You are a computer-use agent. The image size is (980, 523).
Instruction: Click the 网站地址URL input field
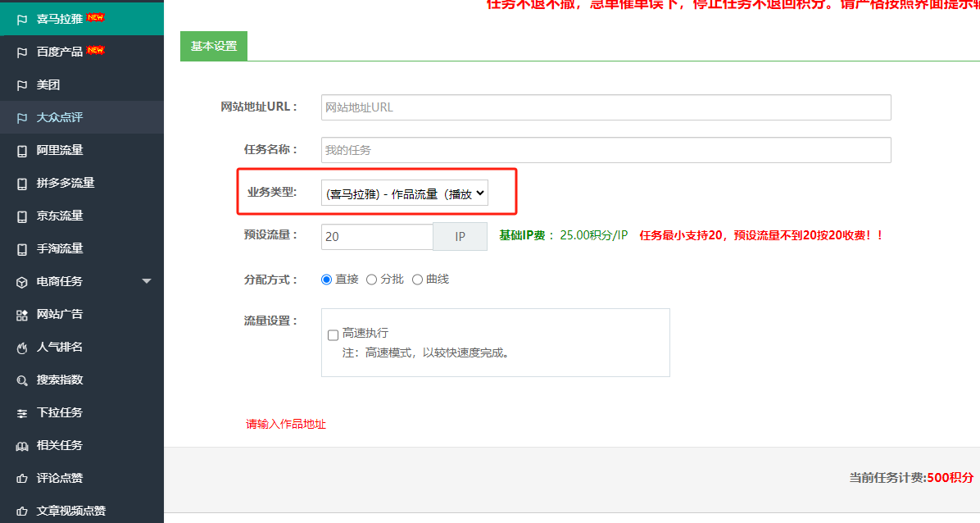coord(606,107)
